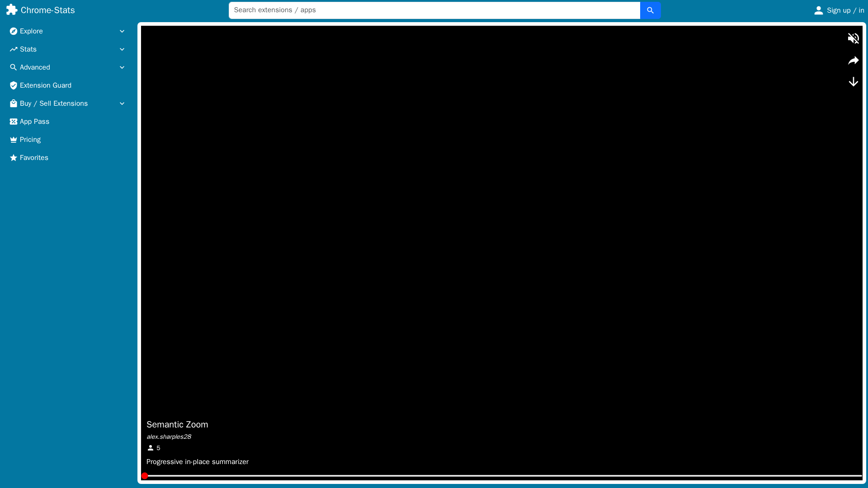Click the blue search magnifier button
Image resolution: width=868 pixels, height=488 pixels.
650,10
